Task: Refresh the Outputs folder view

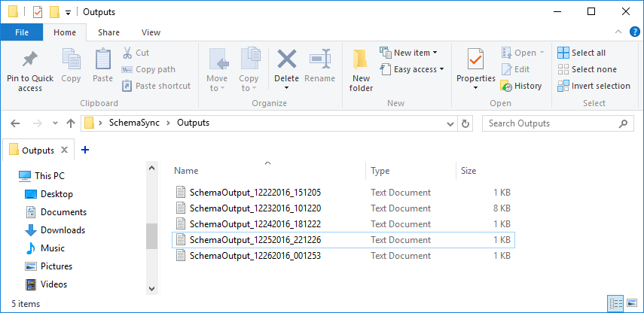Action: [466, 123]
